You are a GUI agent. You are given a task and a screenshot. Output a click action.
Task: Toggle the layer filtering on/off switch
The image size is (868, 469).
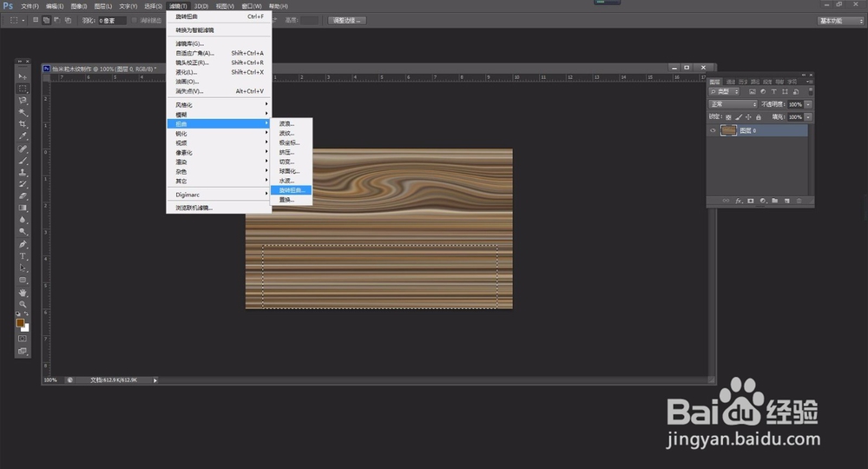pyautogui.click(x=811, y=91)
